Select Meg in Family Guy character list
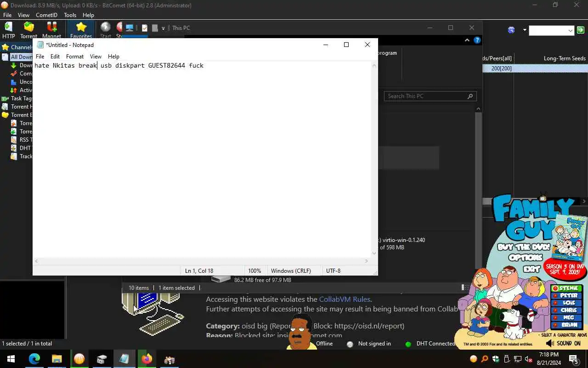This screenshot has height=368, width=588. (566, 318)
